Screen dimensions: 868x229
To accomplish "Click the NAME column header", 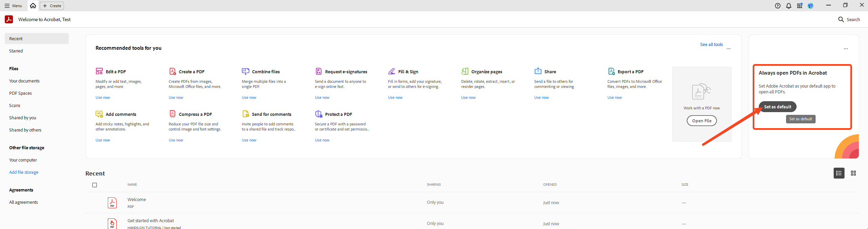I will click(132, 184).
